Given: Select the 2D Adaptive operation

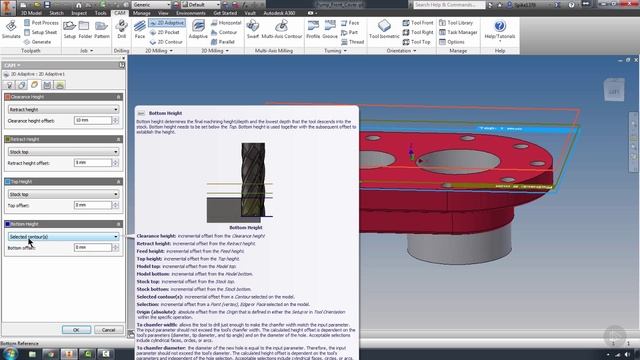Looking at the screenshot, I should click(167, 23).
